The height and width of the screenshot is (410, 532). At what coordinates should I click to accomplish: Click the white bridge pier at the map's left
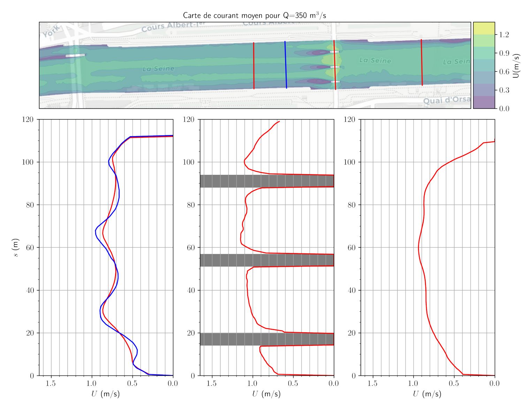coord(75,55)
